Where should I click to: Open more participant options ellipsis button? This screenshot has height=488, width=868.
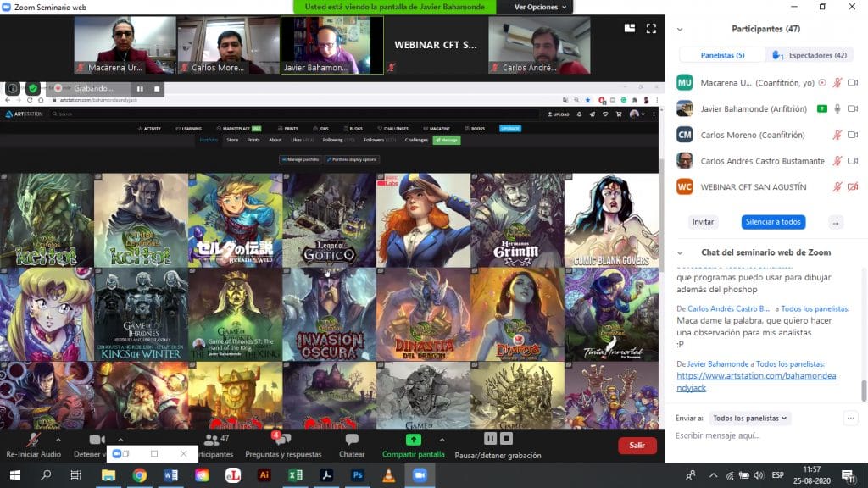835,223
